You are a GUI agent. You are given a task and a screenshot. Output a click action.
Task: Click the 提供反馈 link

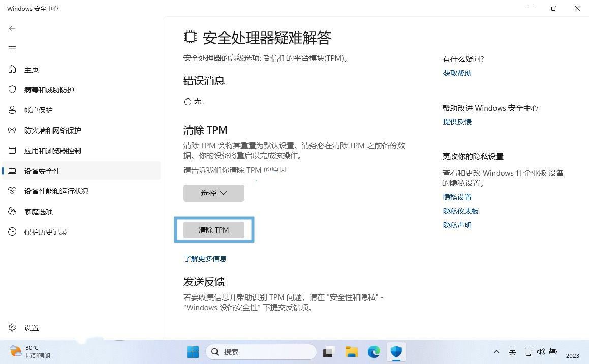pyautogui.click(x=457, y=122)
